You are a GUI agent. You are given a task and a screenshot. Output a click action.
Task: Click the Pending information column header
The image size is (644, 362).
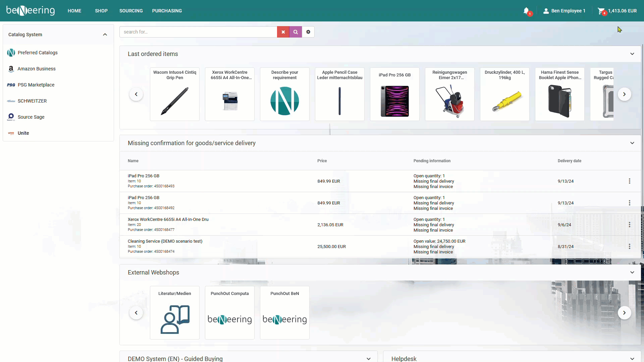pyautogui.click(x=432, y=161)
